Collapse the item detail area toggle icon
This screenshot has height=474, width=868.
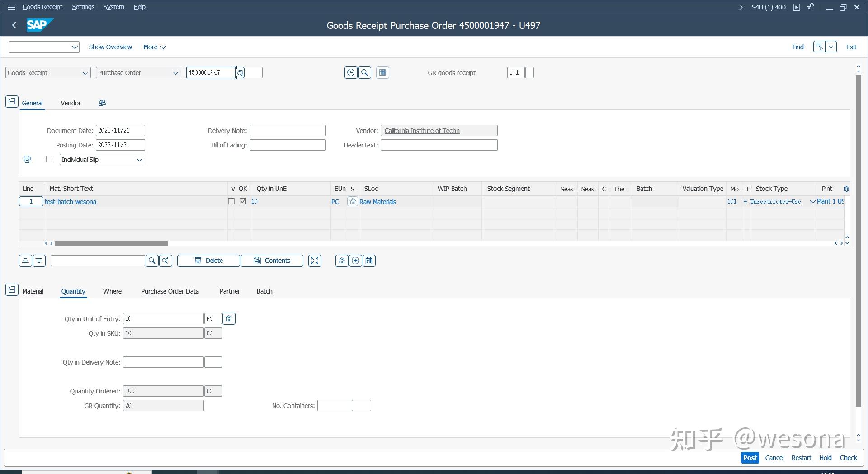pos(12,289)
